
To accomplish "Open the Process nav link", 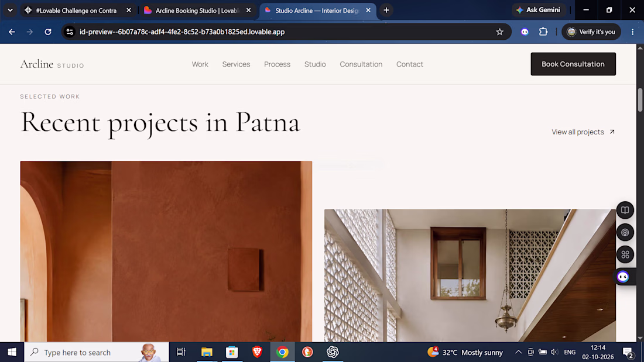I will pyautogui.click(x=278, y=64).
